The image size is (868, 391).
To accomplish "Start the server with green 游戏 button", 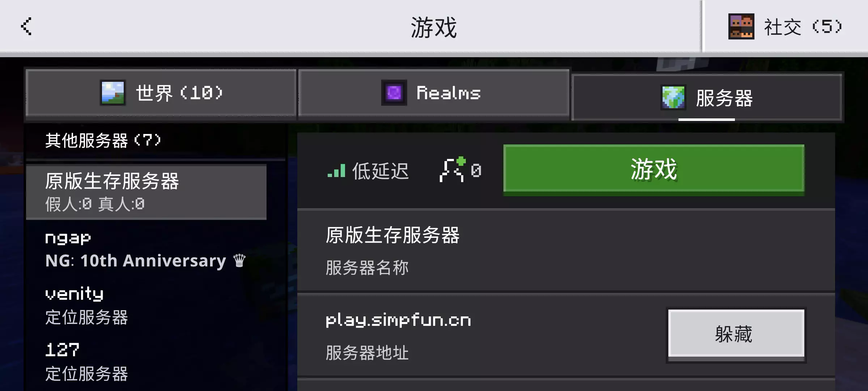I will (654, 169).
